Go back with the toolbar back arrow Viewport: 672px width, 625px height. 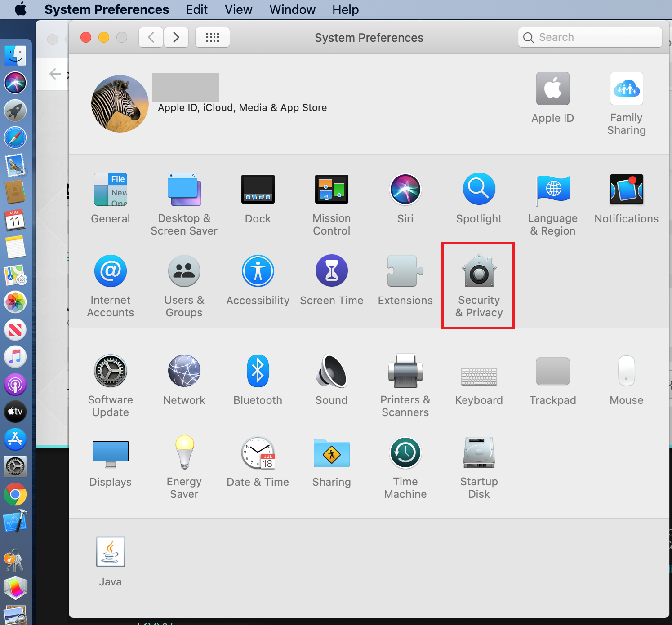pyautogui.click(x=151, y=37)
